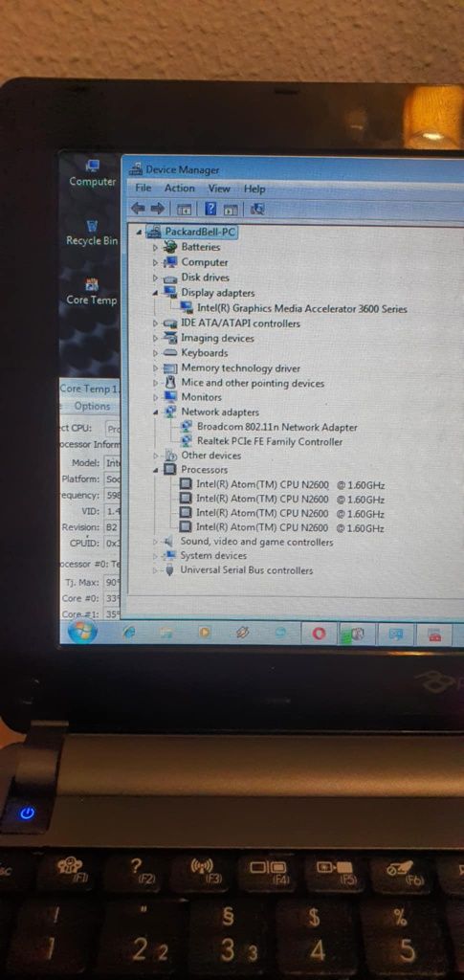Open Windows Media Player from the taskbar
The width and height of the screenshot is (464, 980).
pos(204,633)
